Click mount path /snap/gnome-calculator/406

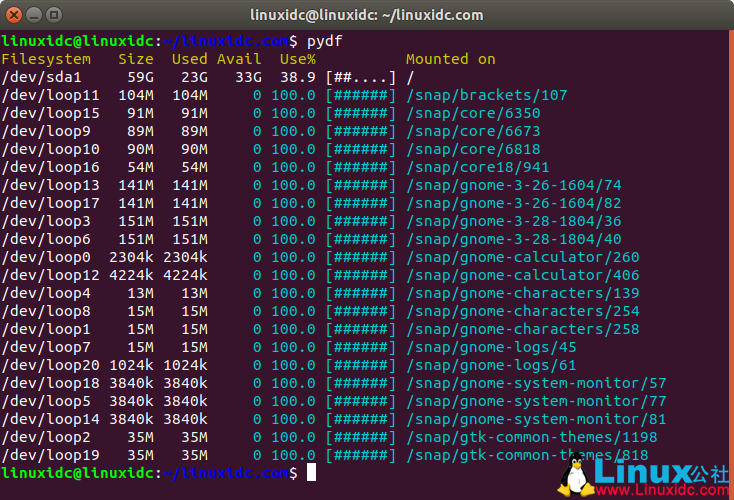pyautogui.click(x=522, y=275)
